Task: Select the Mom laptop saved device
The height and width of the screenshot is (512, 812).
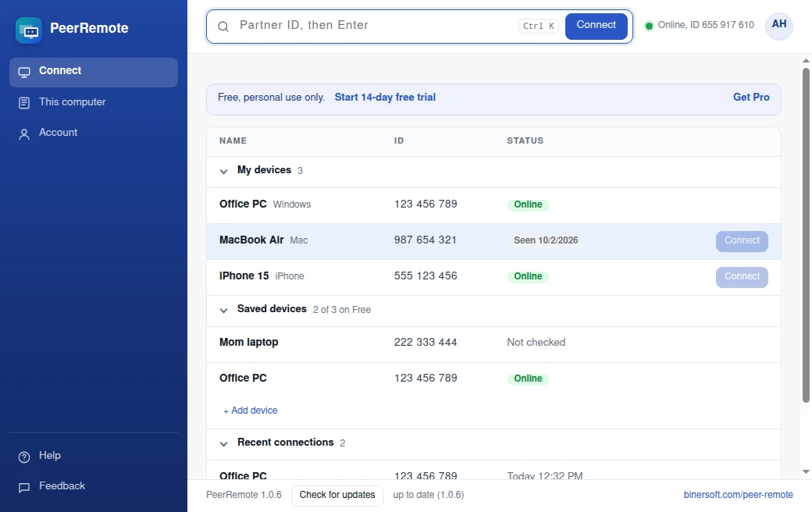Action: tap(493, 344)
